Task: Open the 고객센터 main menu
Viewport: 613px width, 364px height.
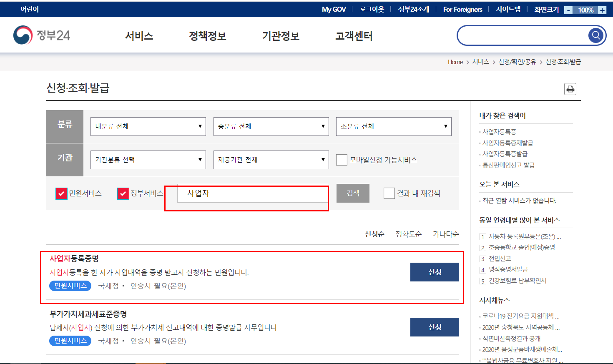Action: (354, 36)
